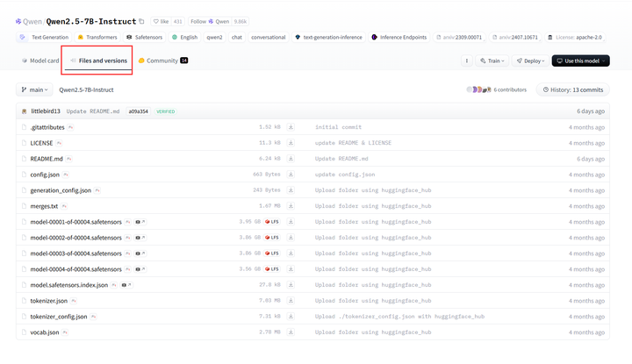This screenshot has width=632, height=364.
Task: Download the .gitattributes file
Action: tap(291, 127)
